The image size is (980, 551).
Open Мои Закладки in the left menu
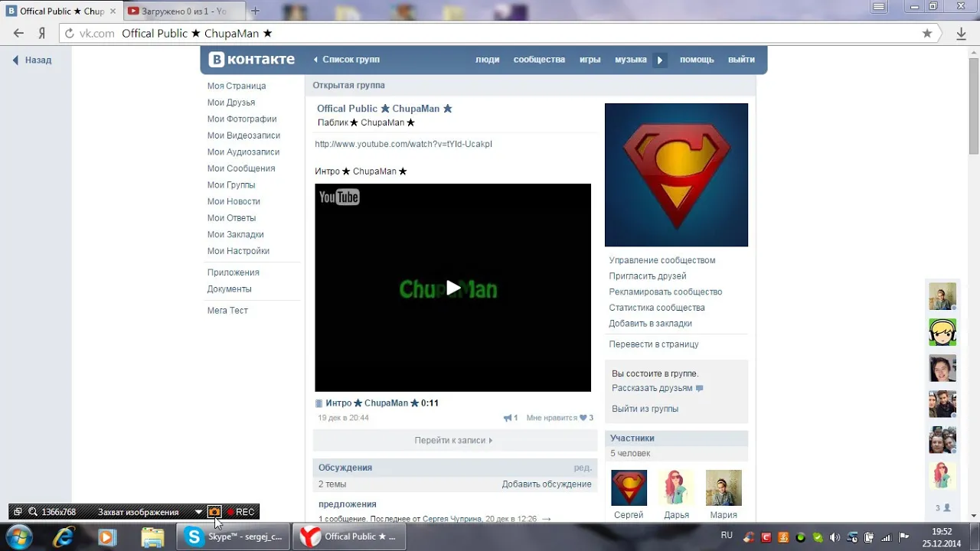click(236, 234)
